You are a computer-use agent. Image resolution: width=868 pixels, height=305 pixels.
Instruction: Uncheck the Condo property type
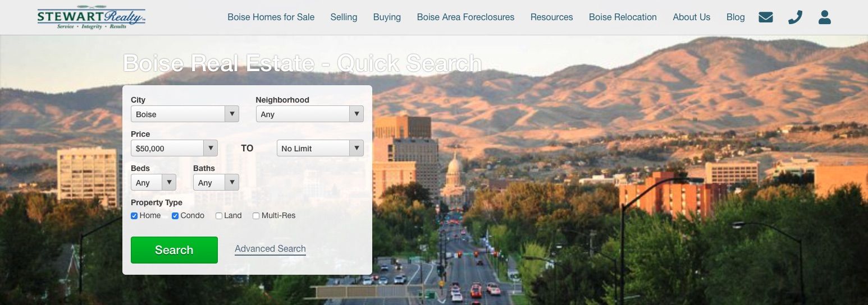[x=175, y=216]
